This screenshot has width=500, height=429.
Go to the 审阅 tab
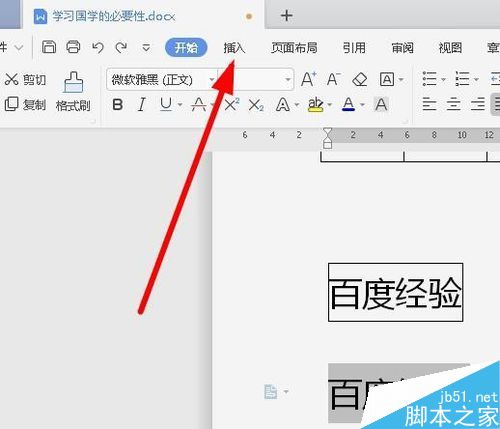click(402, 48)
